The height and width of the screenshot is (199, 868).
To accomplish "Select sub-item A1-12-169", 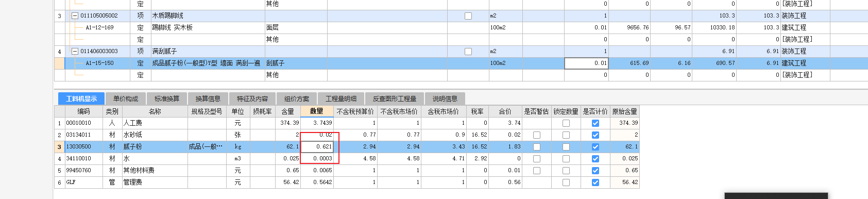I will pos(99,28).
